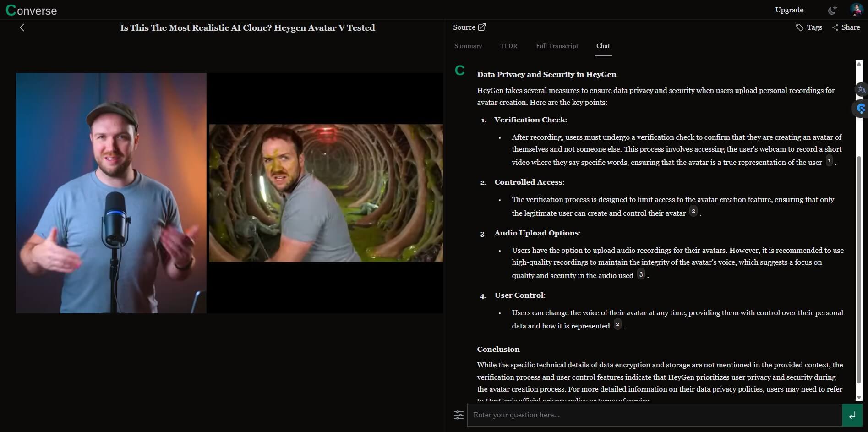Switch to the Summary tab
Screen dimensions: 868x432
[468, 46]
